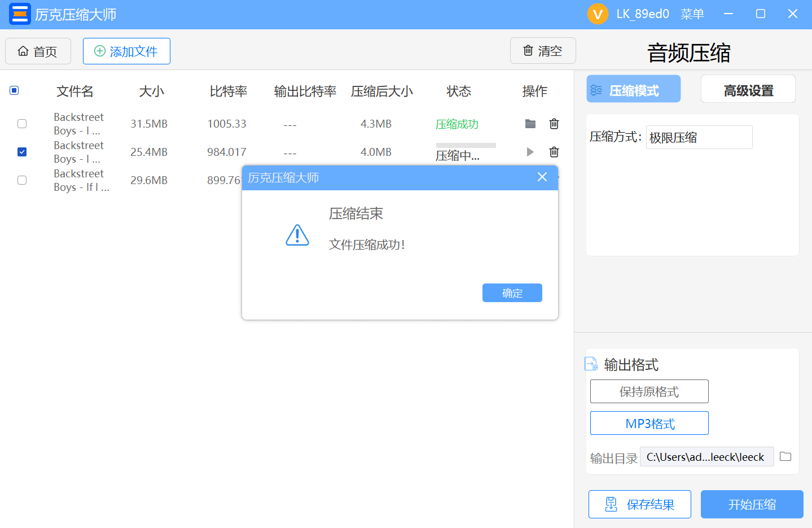Screen dimensions: 812x528
Task: Open the 压缩方式 极限压缩 dropdown
Action: pyautogui.click(x=699, y=137)
